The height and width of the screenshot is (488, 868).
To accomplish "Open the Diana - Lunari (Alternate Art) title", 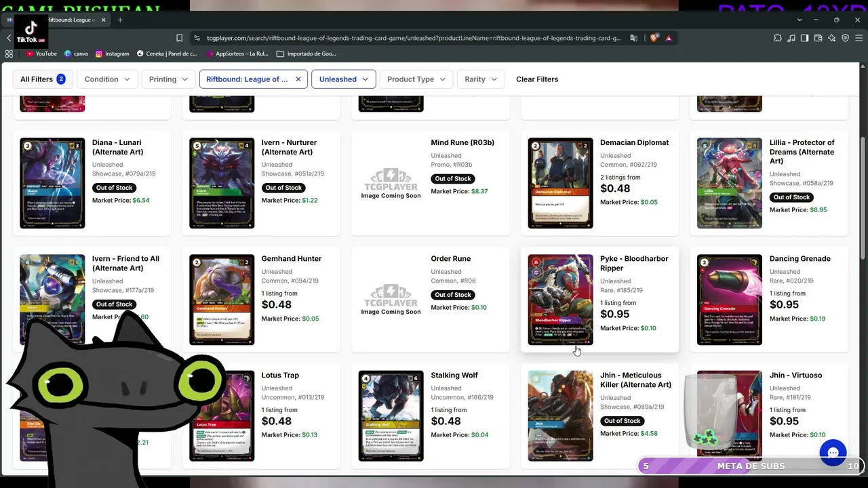I will pos(118,147).
